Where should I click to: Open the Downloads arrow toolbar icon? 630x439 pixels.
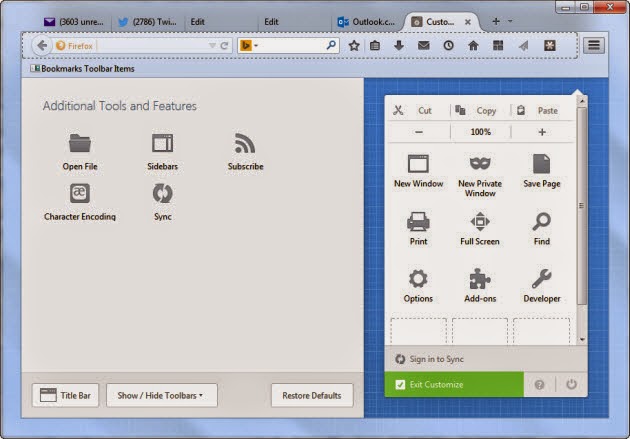coord(399,45)
